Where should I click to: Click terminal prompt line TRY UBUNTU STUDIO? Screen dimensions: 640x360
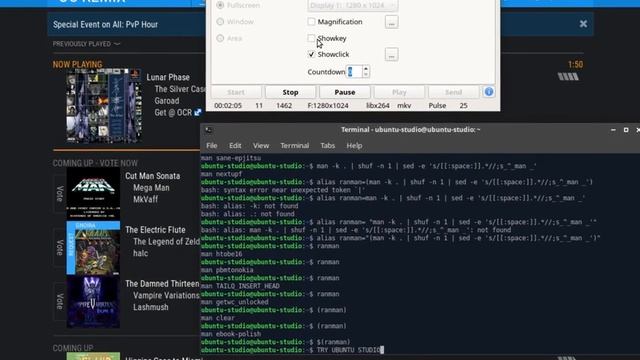292,350
